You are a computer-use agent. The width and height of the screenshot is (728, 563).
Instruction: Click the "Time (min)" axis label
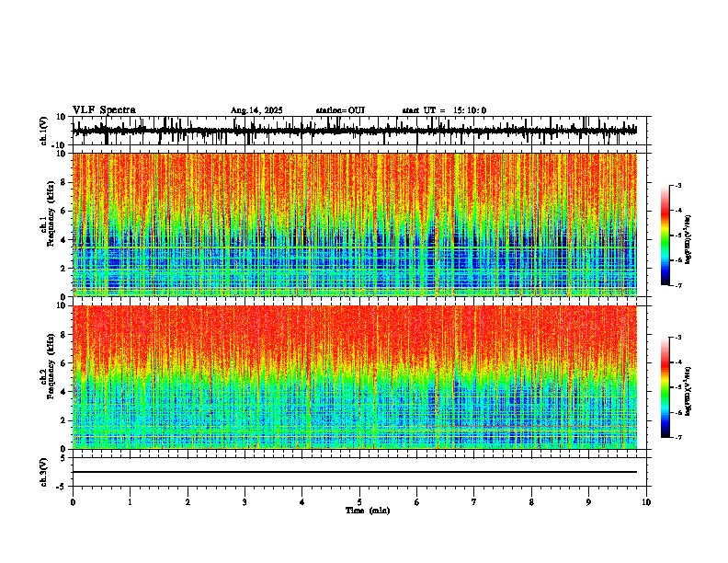[x=368, y=511]
